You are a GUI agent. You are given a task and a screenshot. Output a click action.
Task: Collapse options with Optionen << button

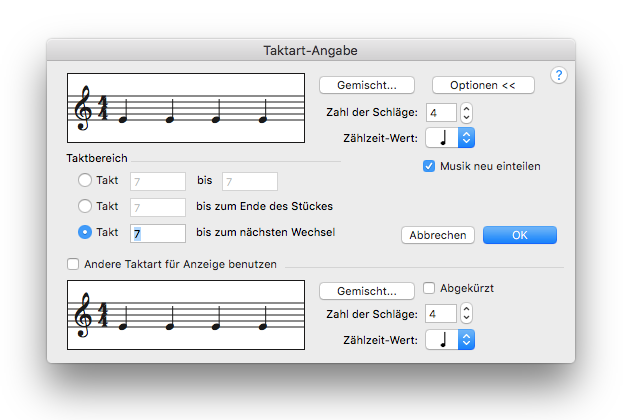[x=483, y=85]
